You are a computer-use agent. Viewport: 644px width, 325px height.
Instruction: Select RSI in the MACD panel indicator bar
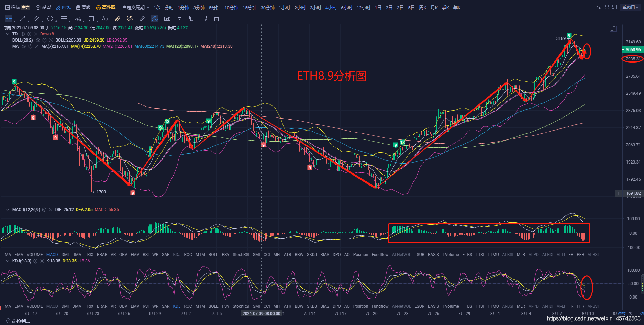[x=146, y=255]
